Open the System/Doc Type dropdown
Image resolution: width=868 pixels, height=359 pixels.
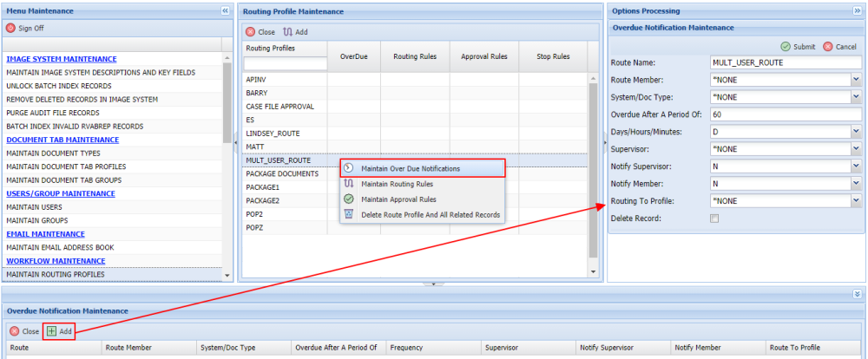click(857, 97)
